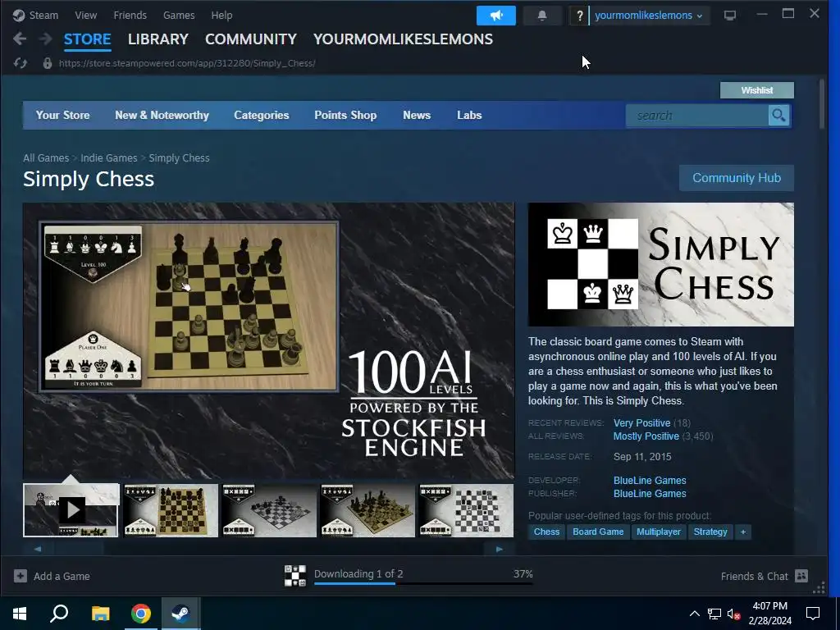Click the Wishlist button
This screenshot has width=840, height=630.
coord(757,90)
